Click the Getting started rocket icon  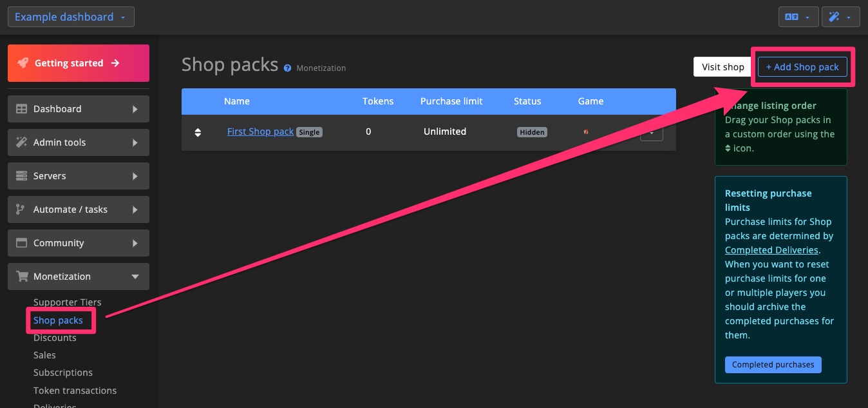(24, 63)
